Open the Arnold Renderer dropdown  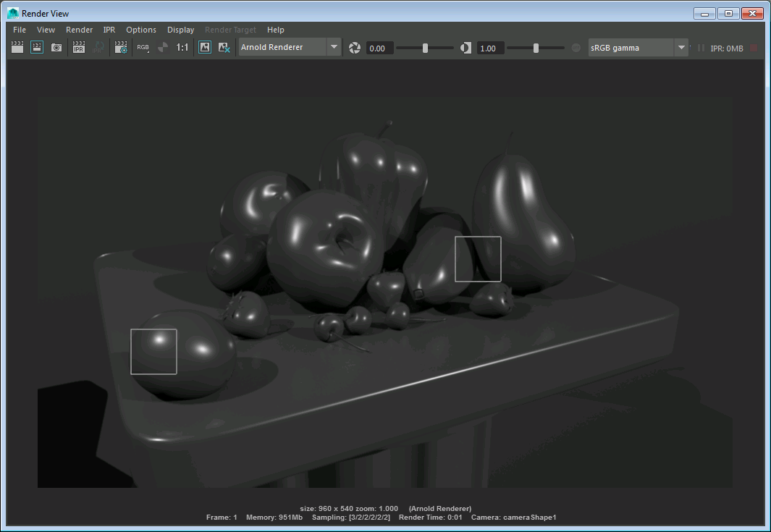click(284, 47)
